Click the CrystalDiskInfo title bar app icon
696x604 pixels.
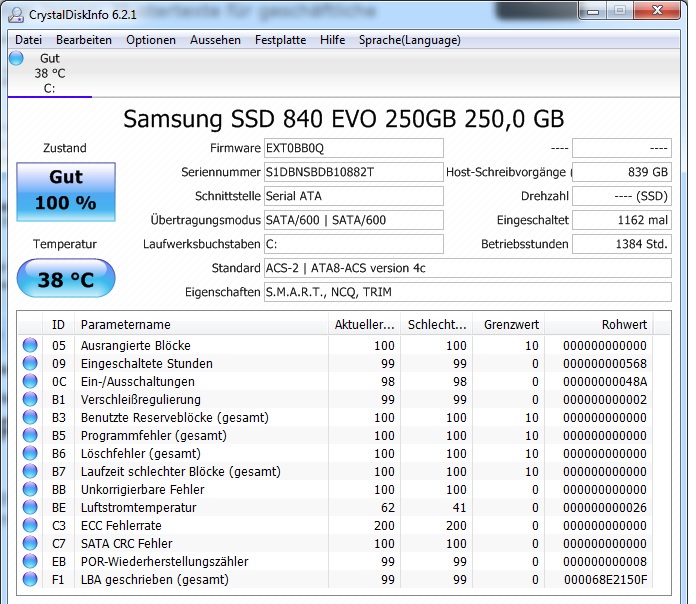[x=16, y=14]
